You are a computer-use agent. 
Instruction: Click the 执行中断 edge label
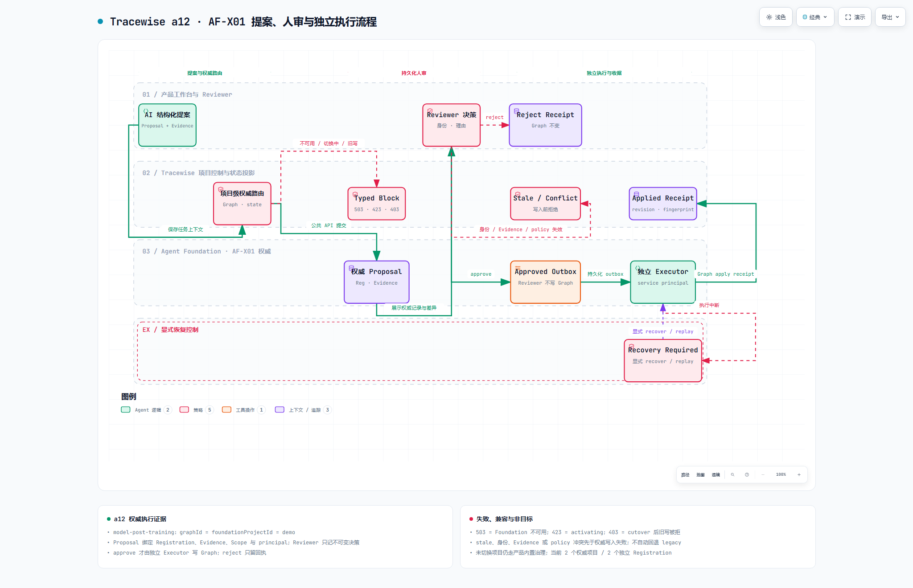(709, 306)
